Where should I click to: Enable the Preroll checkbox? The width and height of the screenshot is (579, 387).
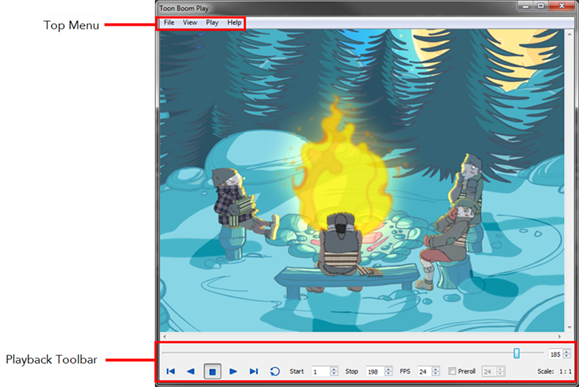click(x=452, y=371)
